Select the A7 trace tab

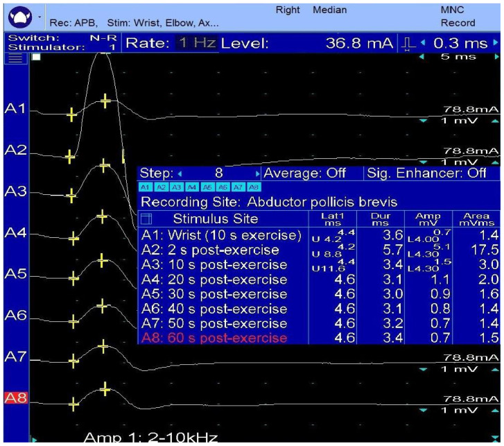coord(238,187)
